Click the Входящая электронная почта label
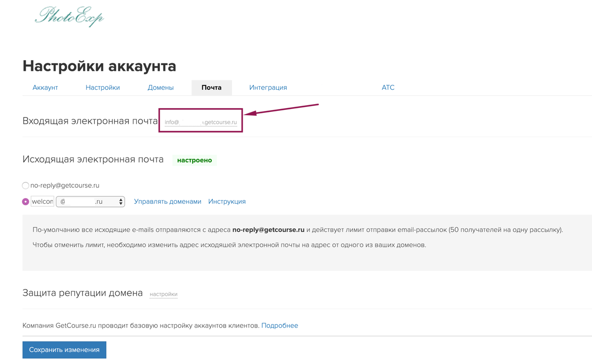The height and width of the screenshot is (364, 592). [90, 121]
